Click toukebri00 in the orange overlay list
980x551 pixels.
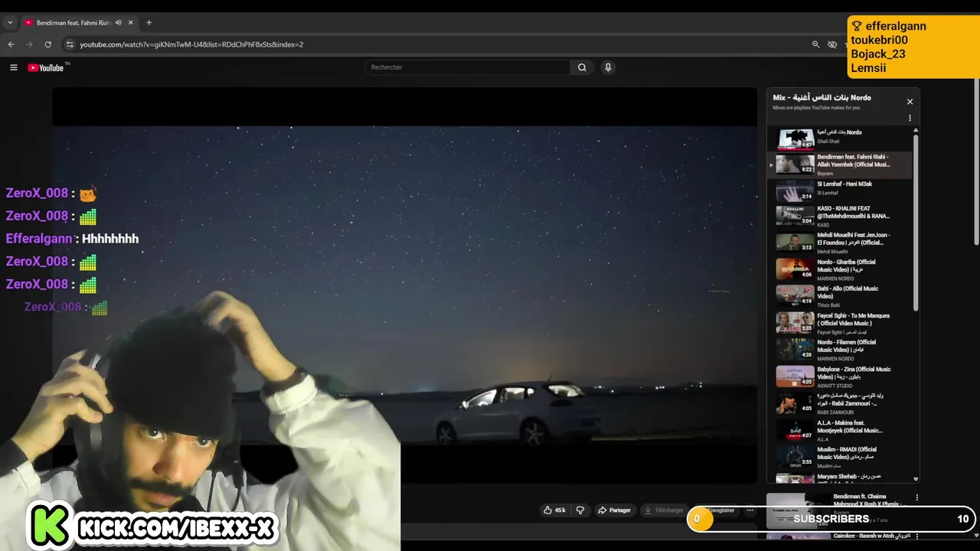pyautogui.click(x=879, y=40)
